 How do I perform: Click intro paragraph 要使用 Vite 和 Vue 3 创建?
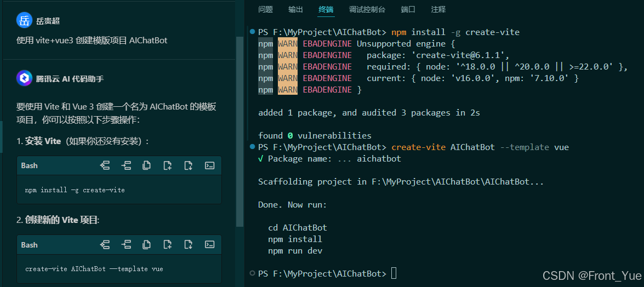point(116,113)
